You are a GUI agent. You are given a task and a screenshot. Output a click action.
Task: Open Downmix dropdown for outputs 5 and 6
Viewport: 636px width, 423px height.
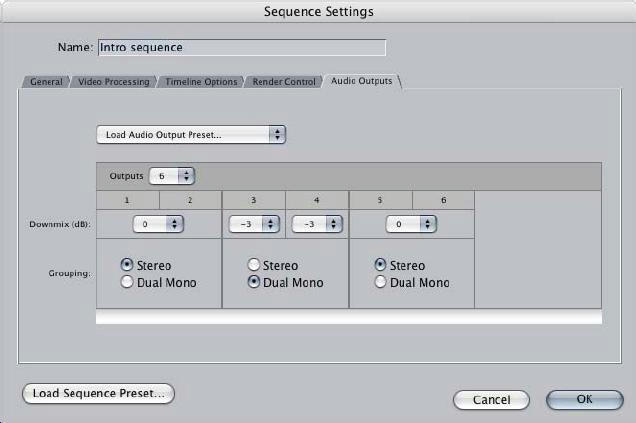coord(411,224)
